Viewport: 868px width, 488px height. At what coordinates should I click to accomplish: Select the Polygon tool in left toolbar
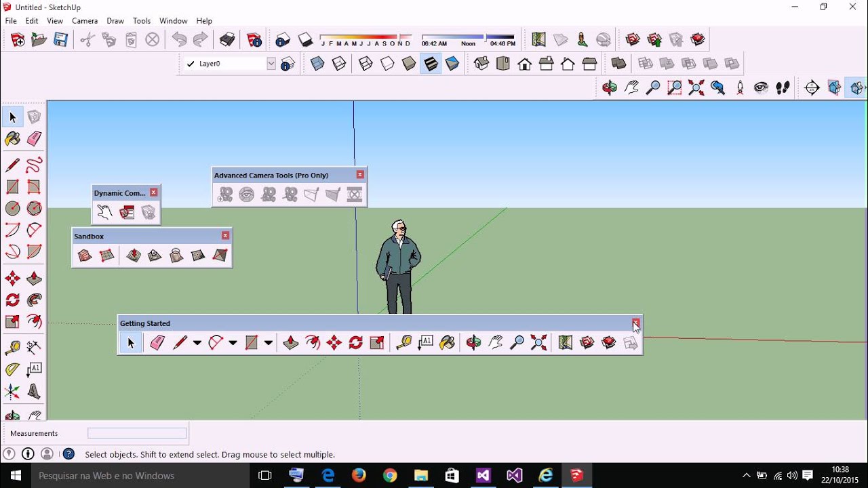(x=34, y=209)
